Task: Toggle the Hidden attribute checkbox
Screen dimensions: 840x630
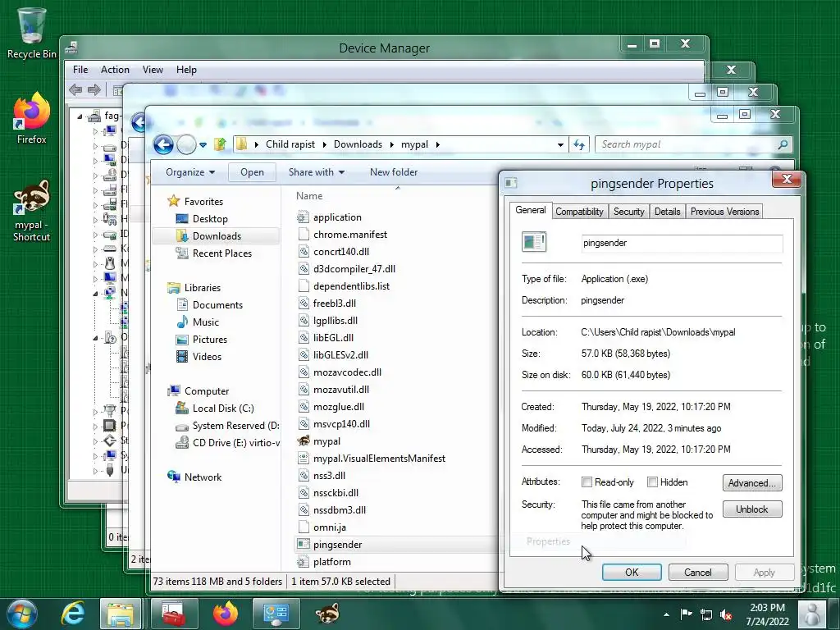Action: (x=652, y=482)
